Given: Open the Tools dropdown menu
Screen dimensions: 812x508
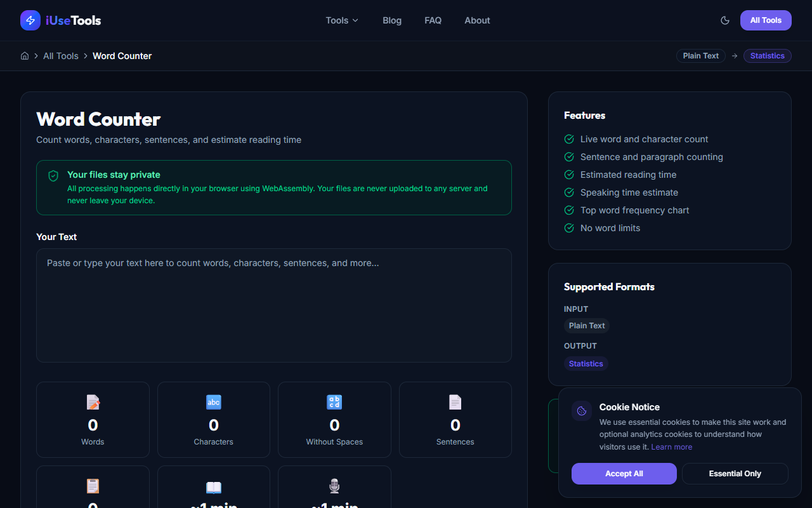Looking at the screenshot, I should [x=341, y=20].
